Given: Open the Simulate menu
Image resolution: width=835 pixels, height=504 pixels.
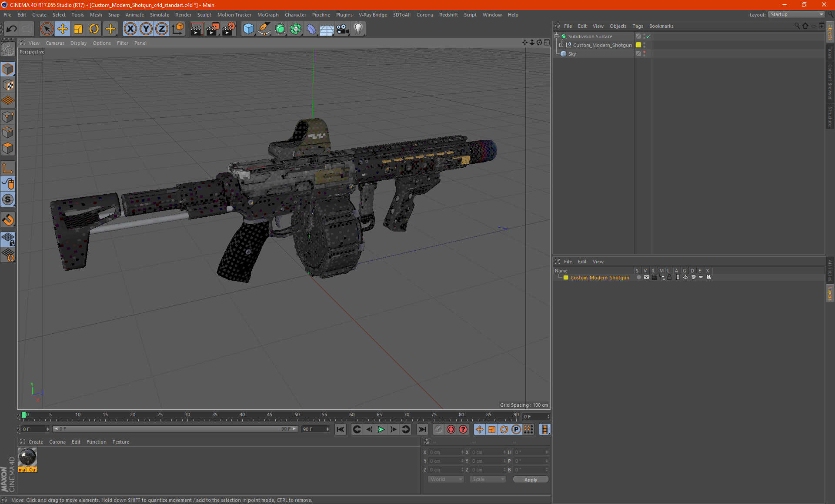Looking at the screenshot, I should pos(160,15).
